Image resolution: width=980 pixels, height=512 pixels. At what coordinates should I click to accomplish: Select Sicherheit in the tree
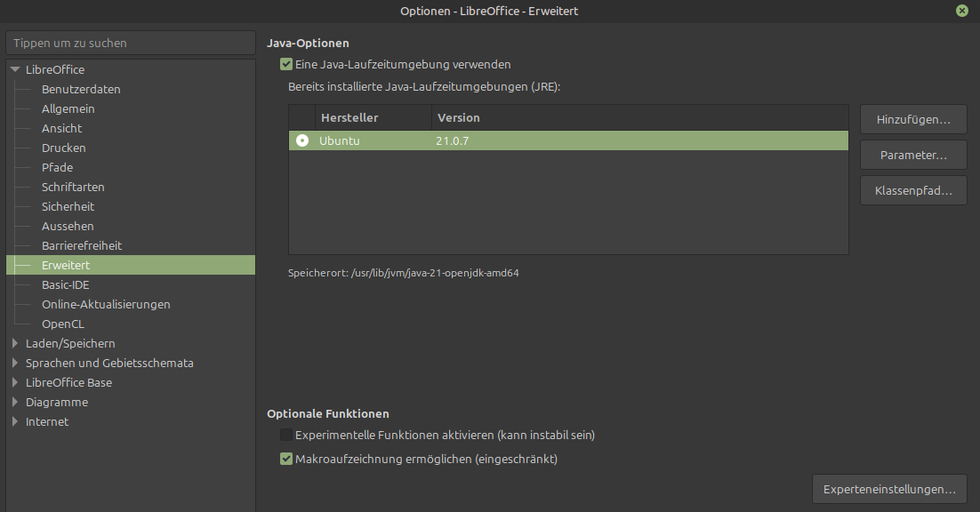(68, 207)
